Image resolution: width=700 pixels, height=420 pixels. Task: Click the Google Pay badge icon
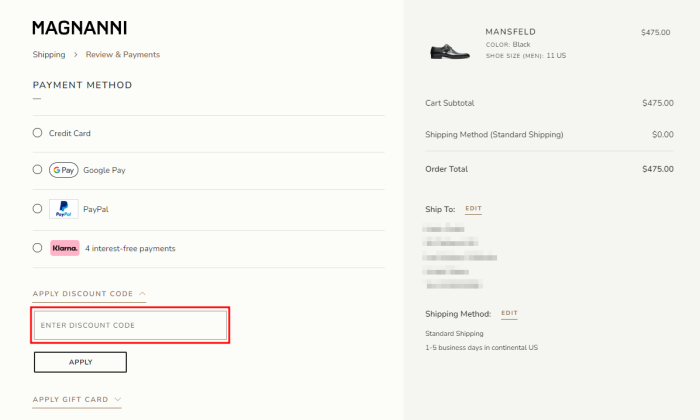(x=63, y=170)
